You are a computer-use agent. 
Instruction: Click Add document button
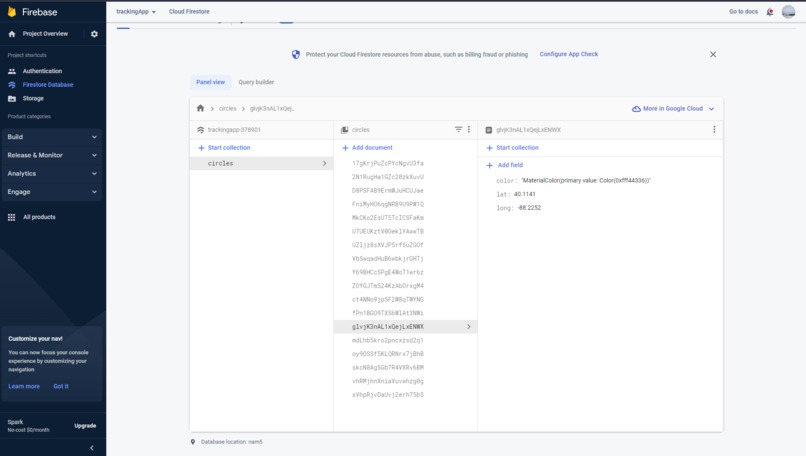[367, 148]
